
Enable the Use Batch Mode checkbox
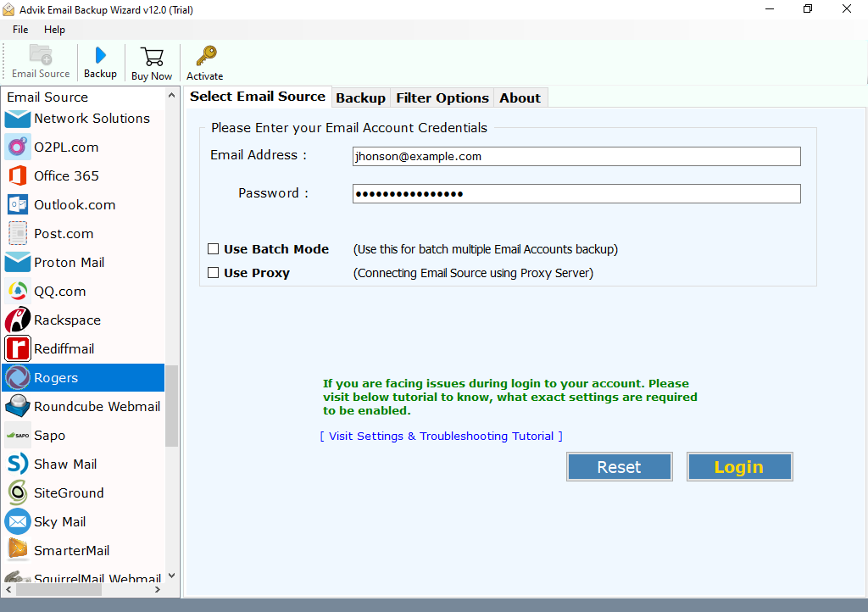pyautogui.click(x=213, y=249)
